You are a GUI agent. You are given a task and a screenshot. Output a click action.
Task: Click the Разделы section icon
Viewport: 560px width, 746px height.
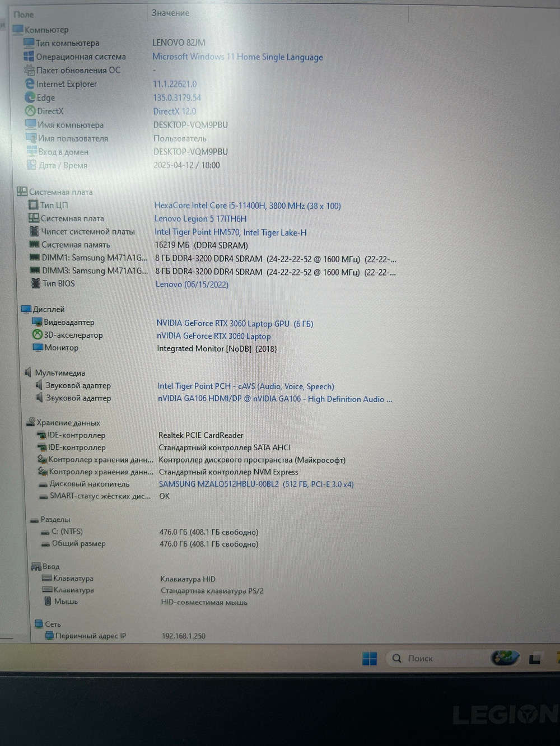[x=34, y=520]
